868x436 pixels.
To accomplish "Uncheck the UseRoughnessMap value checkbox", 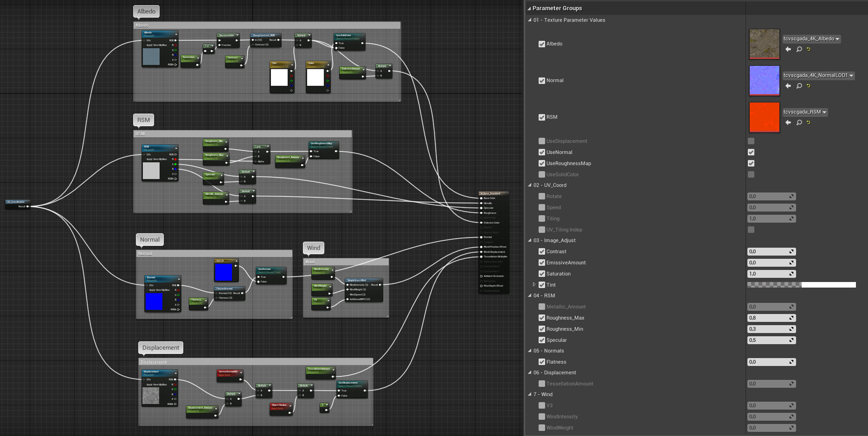I will 751,163.
